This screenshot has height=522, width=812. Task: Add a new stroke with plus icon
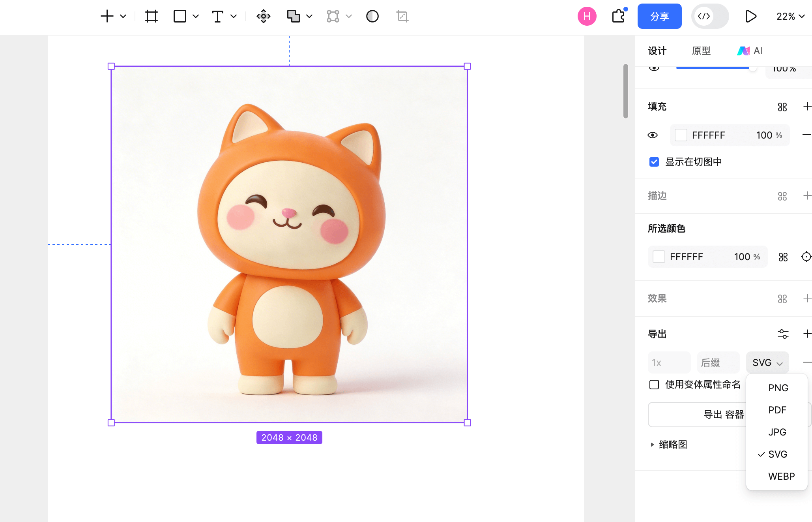click(807, 196)
